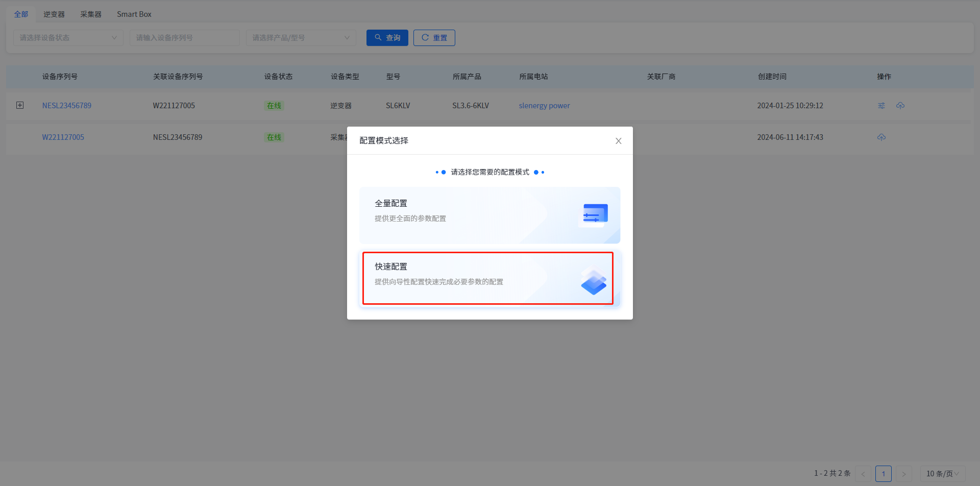The height and width of the screenshot is (486, 980).
Task: Click cloud upload icon for W221127005 row
Action: 881,137
